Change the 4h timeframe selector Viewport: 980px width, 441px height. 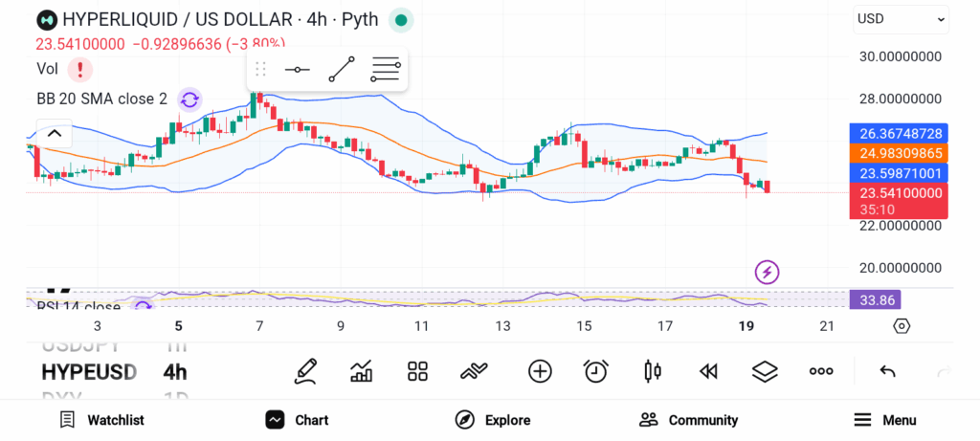tap(175, 372)
